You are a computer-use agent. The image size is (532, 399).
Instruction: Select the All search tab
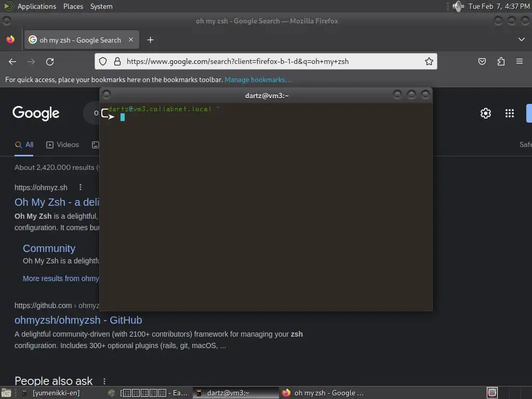click(x=24, y=144)
